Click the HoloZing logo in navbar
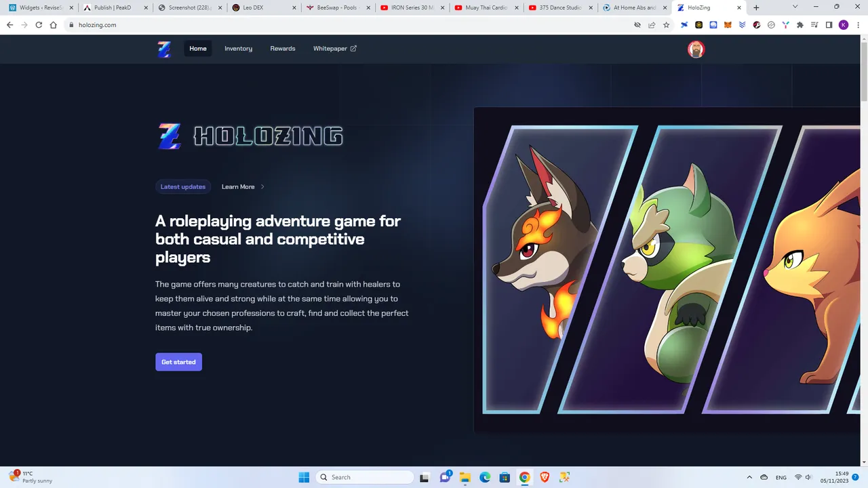The height and width of the screenshot is (488, 868). pos(164,49)
